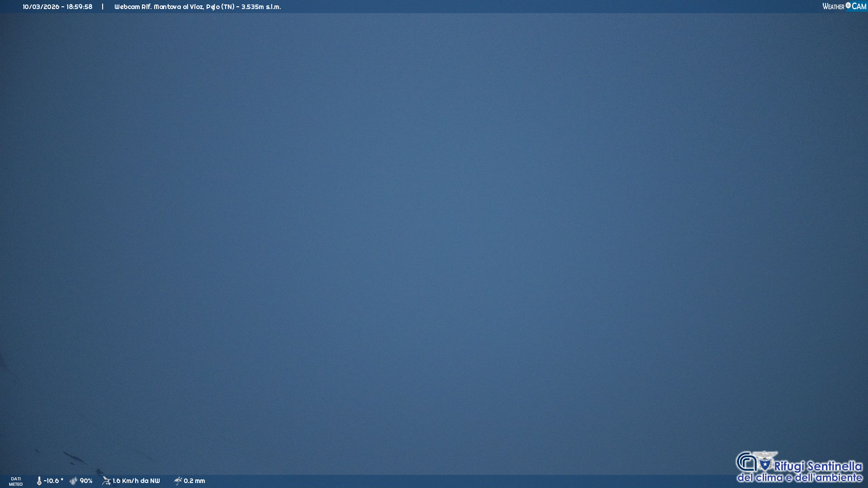Click the 90% humidity value
The image size is (868, 488).
coord(86,481)
